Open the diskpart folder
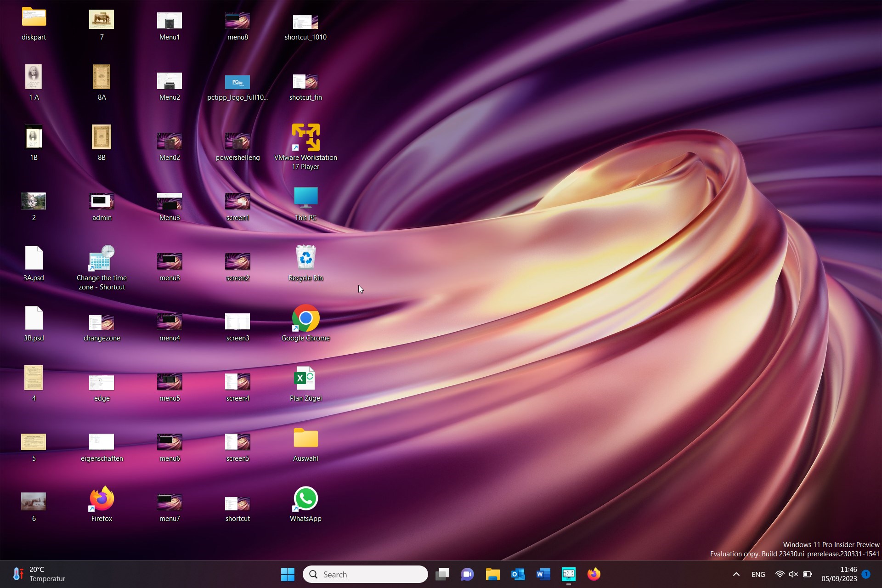The width and height of the screenshot is (882, 588). click(x=34, y=17)
